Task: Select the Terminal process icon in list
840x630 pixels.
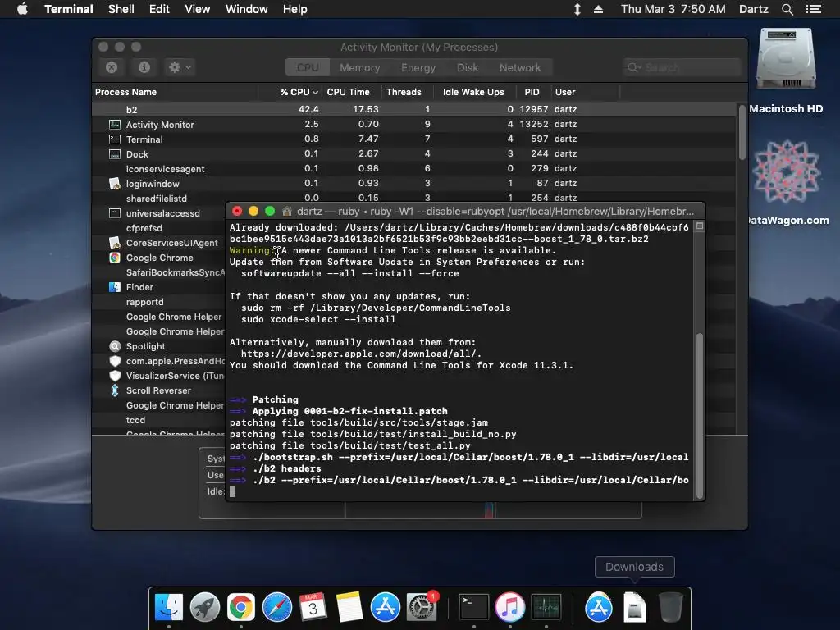Action: pyautogui.click(x=115, y=139)
